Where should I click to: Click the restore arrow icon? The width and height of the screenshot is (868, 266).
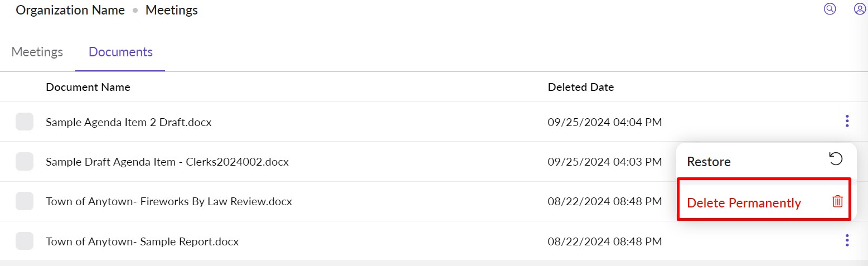click(836, 159)
